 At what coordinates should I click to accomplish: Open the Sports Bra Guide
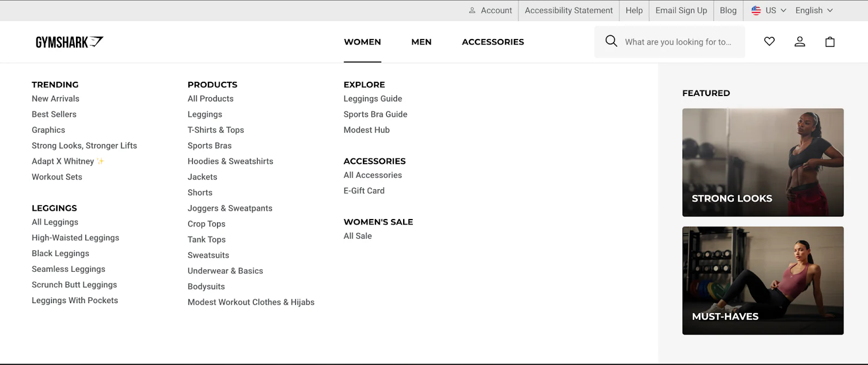[375, 114]
